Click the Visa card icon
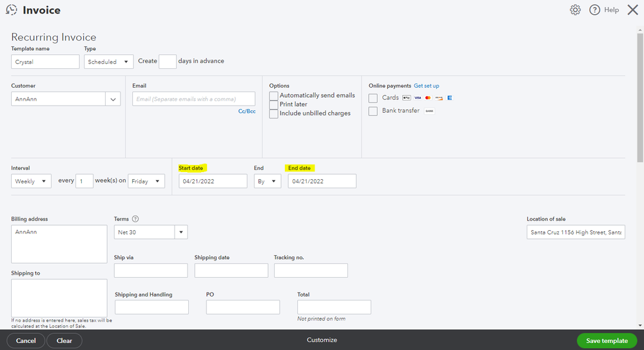The height and width of the screenshot is (350, 644). pyautogui.click(x=417, y=98)
